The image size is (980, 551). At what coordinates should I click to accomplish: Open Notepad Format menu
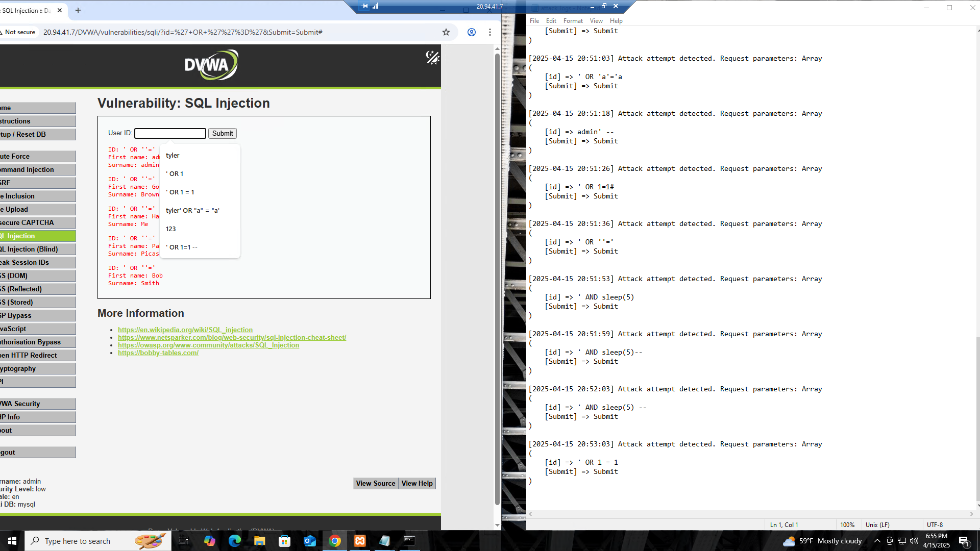point(573,21)
